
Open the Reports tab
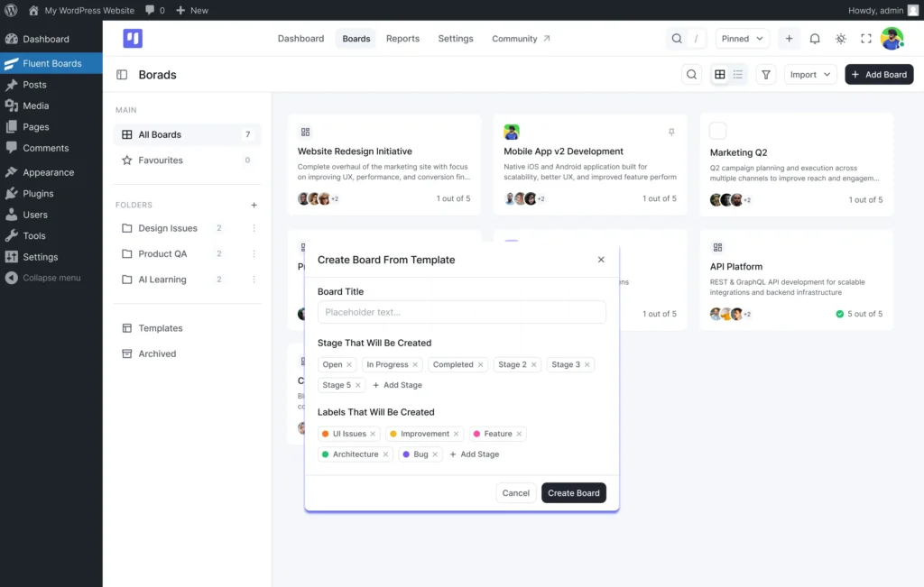tap(402, 38)
